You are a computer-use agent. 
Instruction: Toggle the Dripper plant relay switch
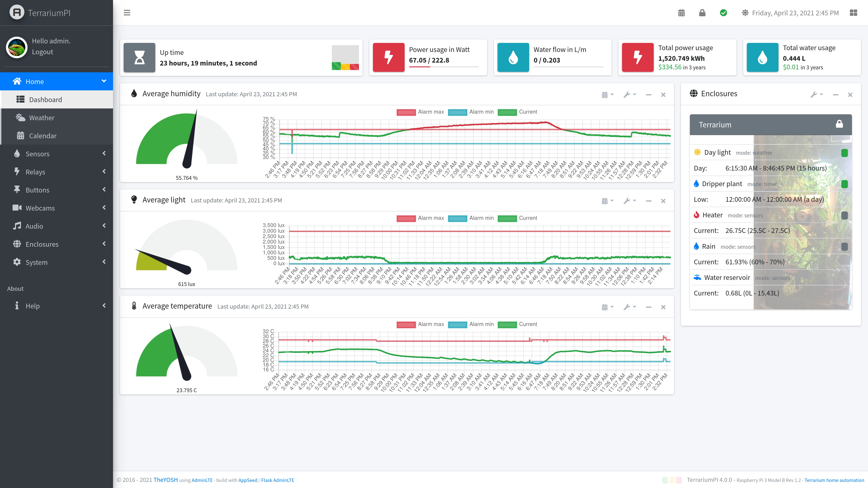point(844,184)
